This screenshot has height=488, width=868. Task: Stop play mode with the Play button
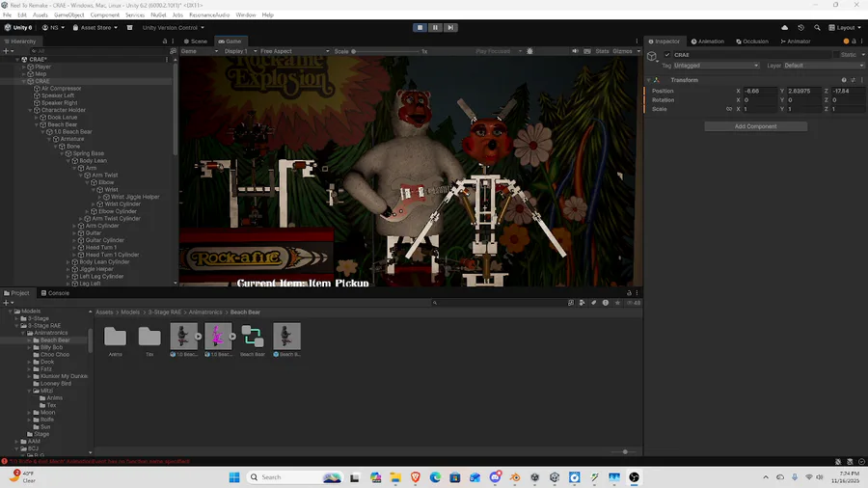click(x=420, y=27)
